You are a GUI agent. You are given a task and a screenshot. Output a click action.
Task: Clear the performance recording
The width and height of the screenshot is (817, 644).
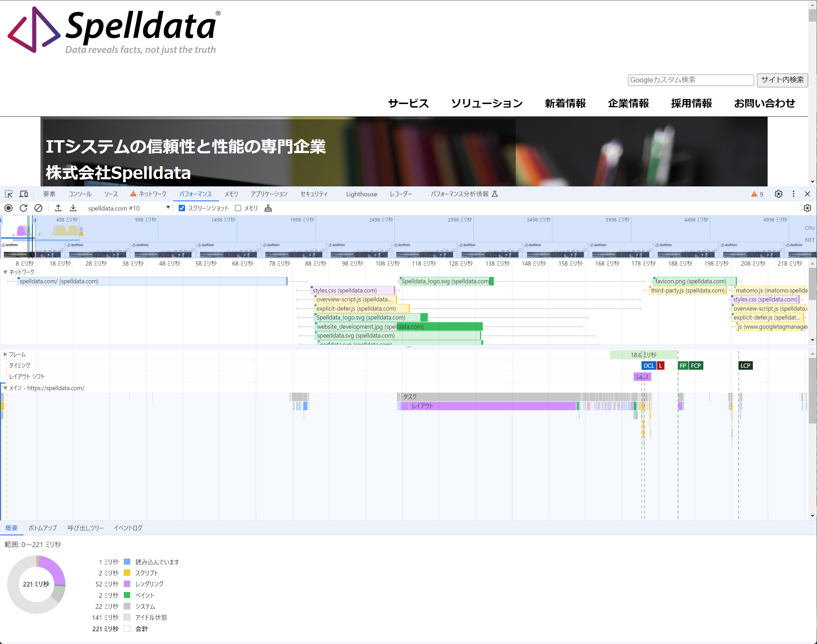(38, 208)
